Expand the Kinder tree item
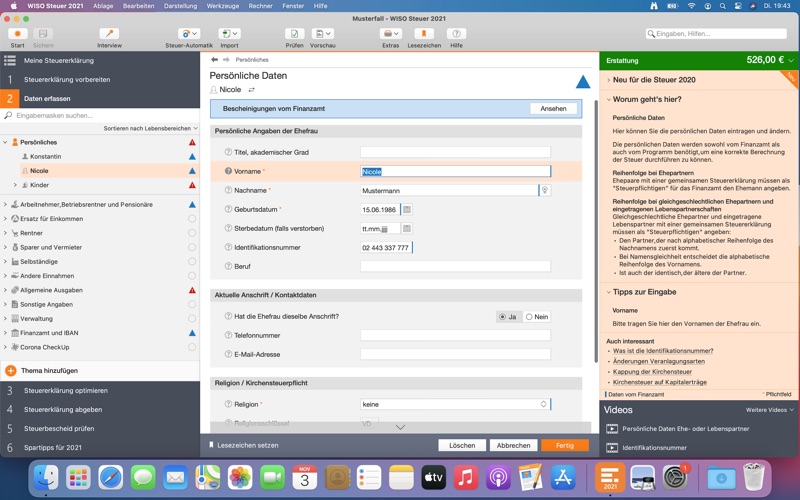Image resolution: width=800 pixels, height=500 pixels. [15, 185]
